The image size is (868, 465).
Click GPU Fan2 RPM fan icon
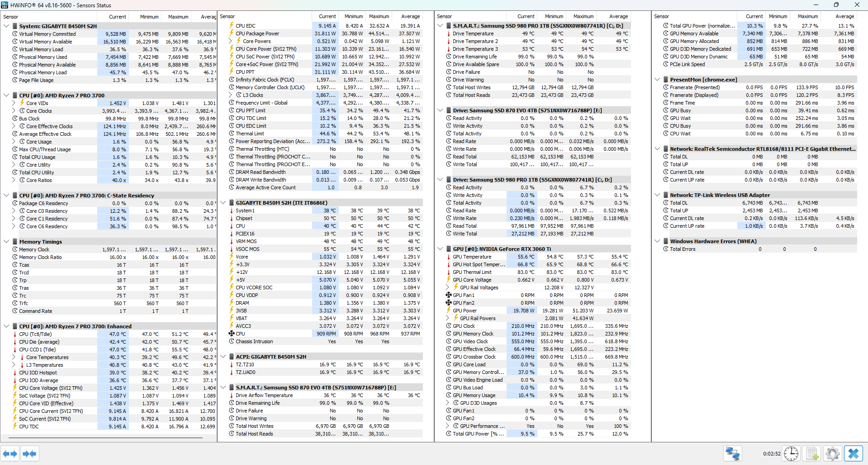(x=449, y=303)
